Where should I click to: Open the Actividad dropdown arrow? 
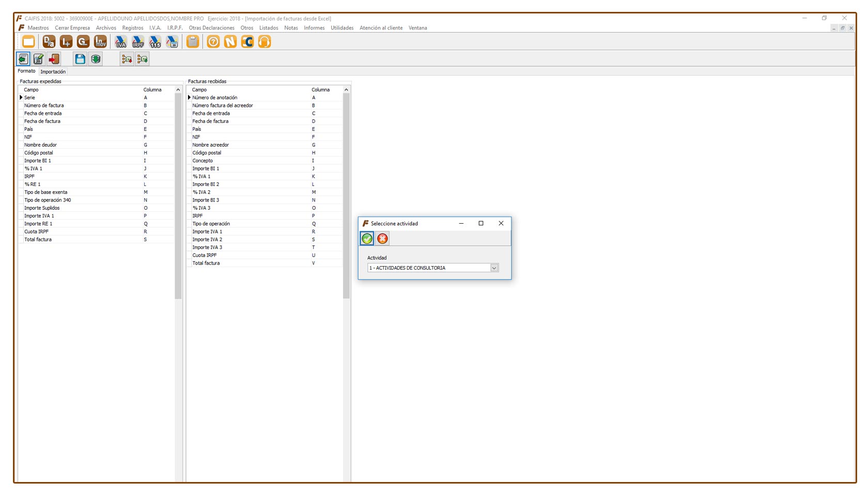click(494, 268)
